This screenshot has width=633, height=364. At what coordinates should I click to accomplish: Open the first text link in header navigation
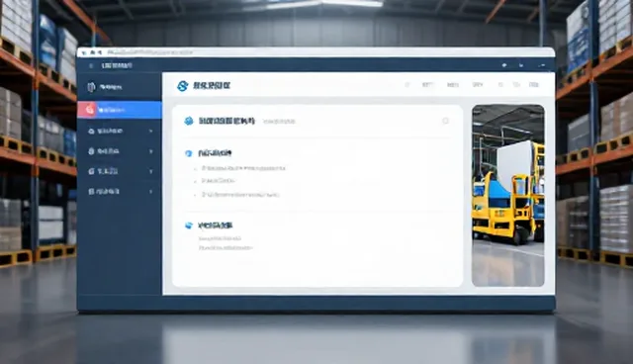[428, 85]
